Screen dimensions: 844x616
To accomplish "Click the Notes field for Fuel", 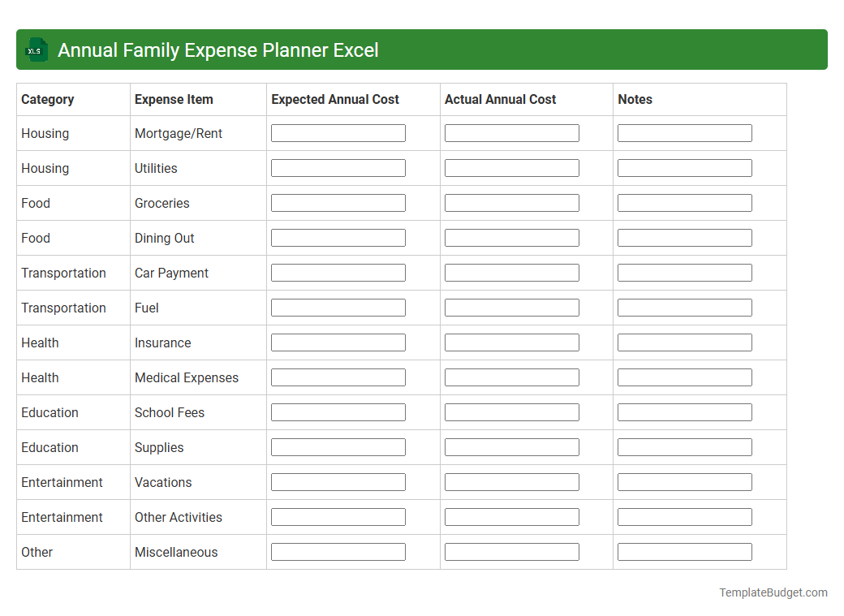I will tap(684, 307).
